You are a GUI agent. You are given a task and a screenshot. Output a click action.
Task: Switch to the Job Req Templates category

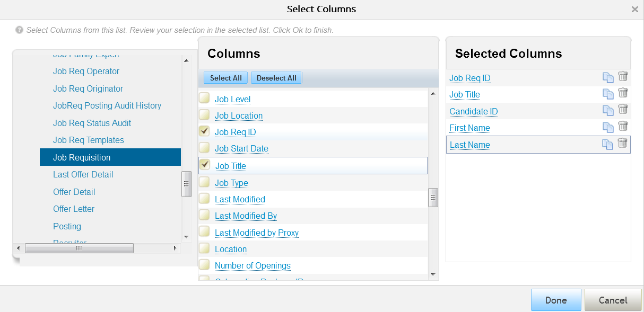(89, 140)
